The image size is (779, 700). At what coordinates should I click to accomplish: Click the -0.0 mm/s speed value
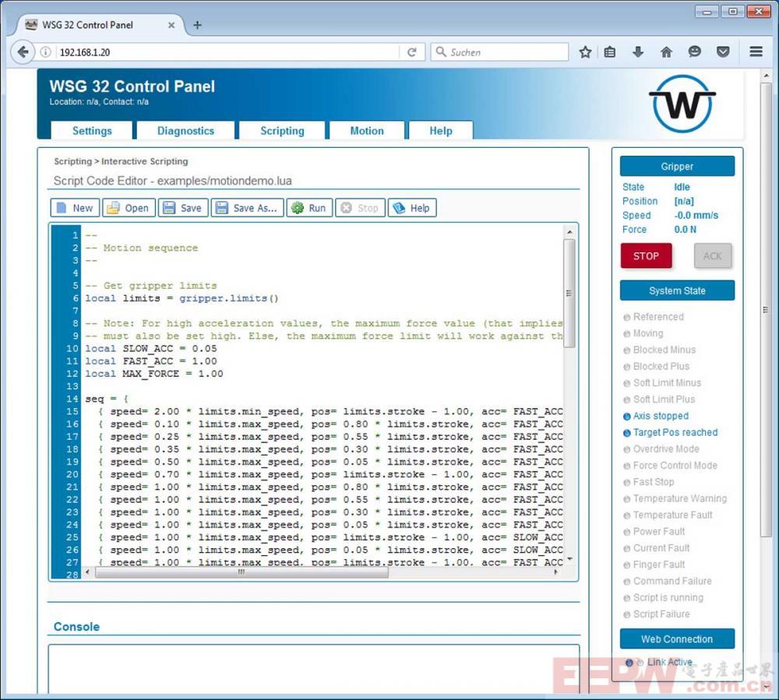(696, 215)
